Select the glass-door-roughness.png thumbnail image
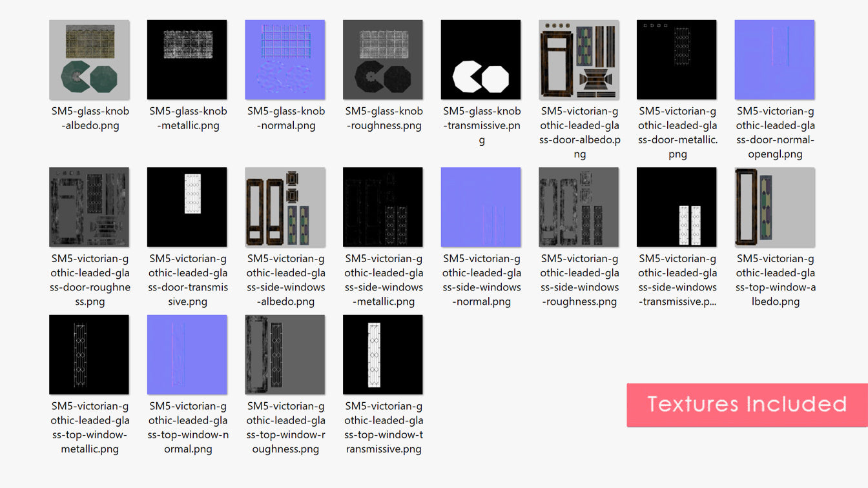This screenshot has width=868, height=488. (x=89, y=207)
